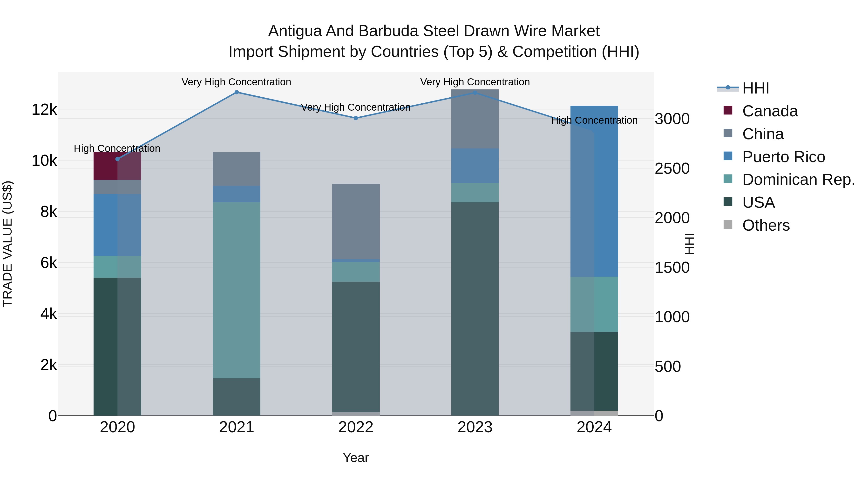Click the Puerto Rico bar segment in 2024
Image resolution: width=868 pixels, height=488 pixels.
(x=594, y=191)
